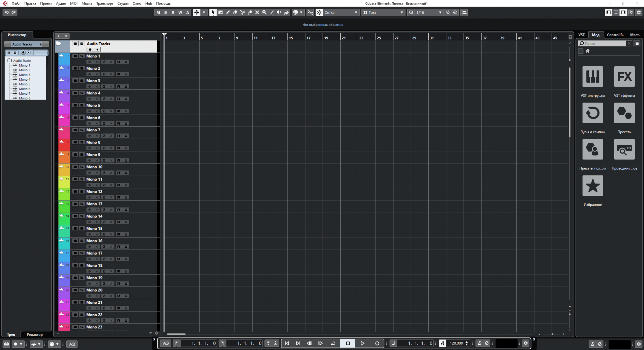Click the Транспорт menu item
This screenshot has height=350, width=644.
tap(104, 4)
